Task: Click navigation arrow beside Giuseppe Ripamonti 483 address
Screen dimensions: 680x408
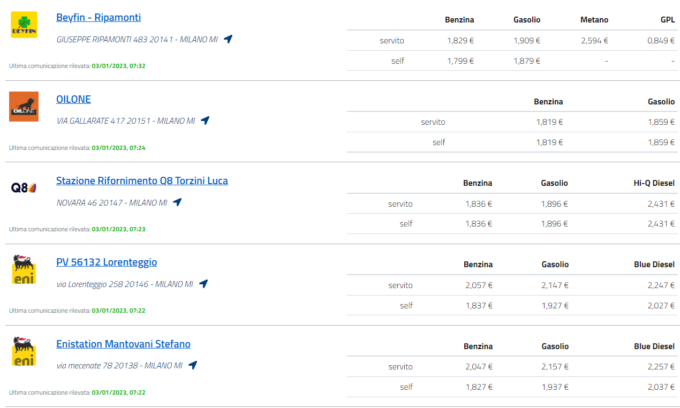Action: [228, 39]
